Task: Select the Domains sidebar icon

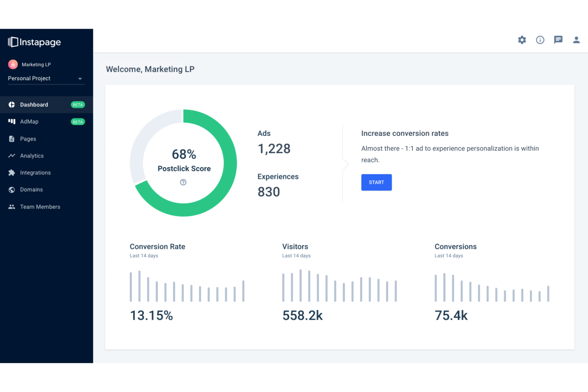Action: point(12,189)
